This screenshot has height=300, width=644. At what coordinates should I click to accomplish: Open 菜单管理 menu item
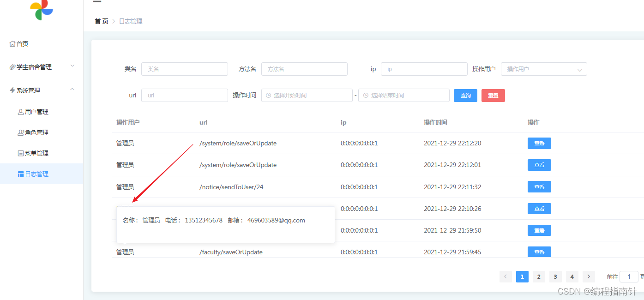(42, 153)
